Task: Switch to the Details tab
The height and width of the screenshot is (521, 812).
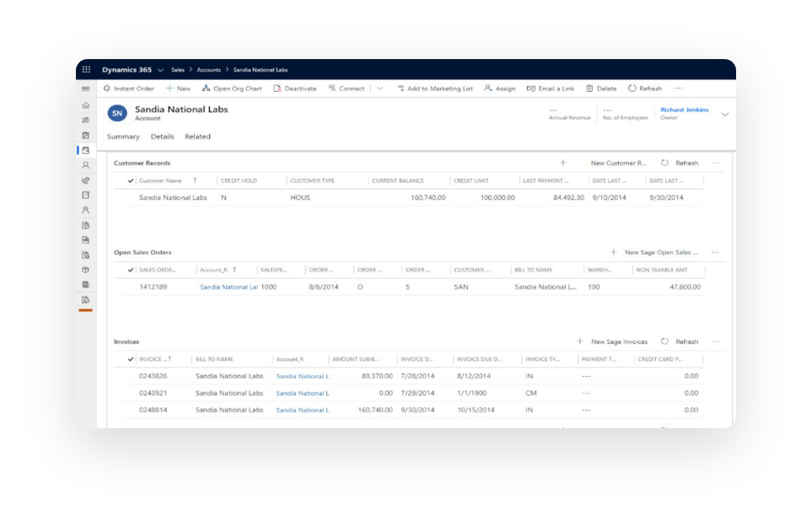Action: 162,137
